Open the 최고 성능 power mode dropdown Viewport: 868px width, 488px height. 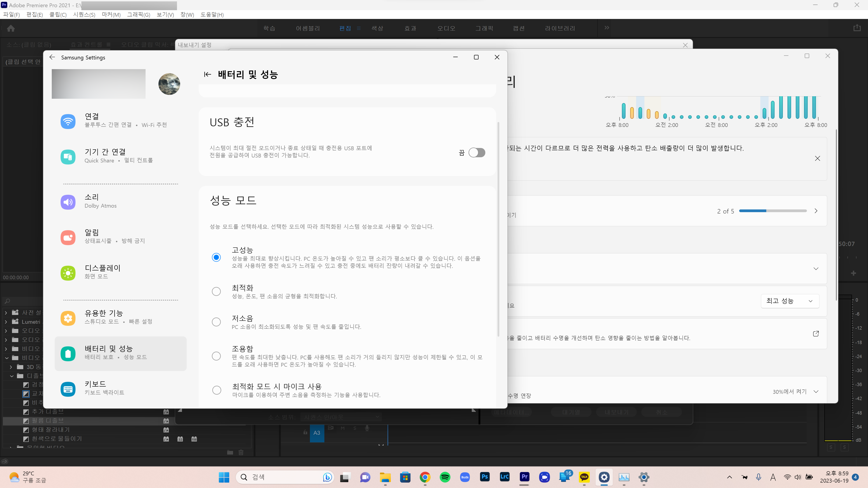click(790, 301)
